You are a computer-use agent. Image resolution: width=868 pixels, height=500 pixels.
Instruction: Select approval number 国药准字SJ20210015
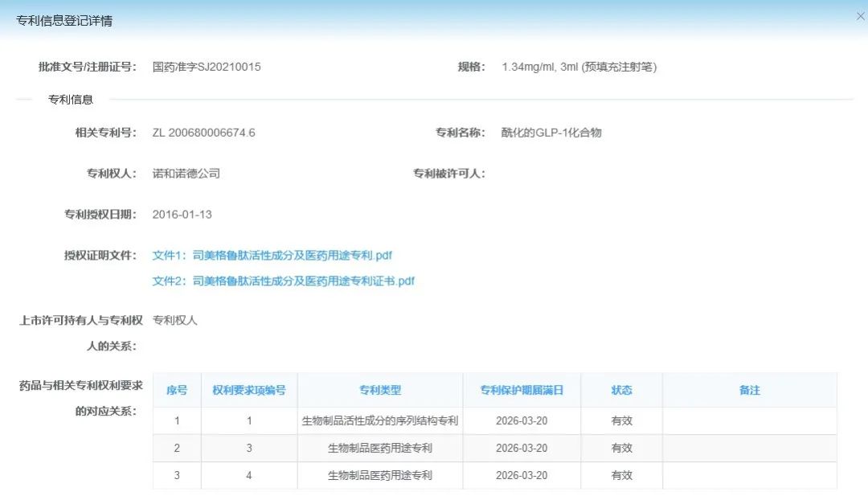[x=207, y=67]
